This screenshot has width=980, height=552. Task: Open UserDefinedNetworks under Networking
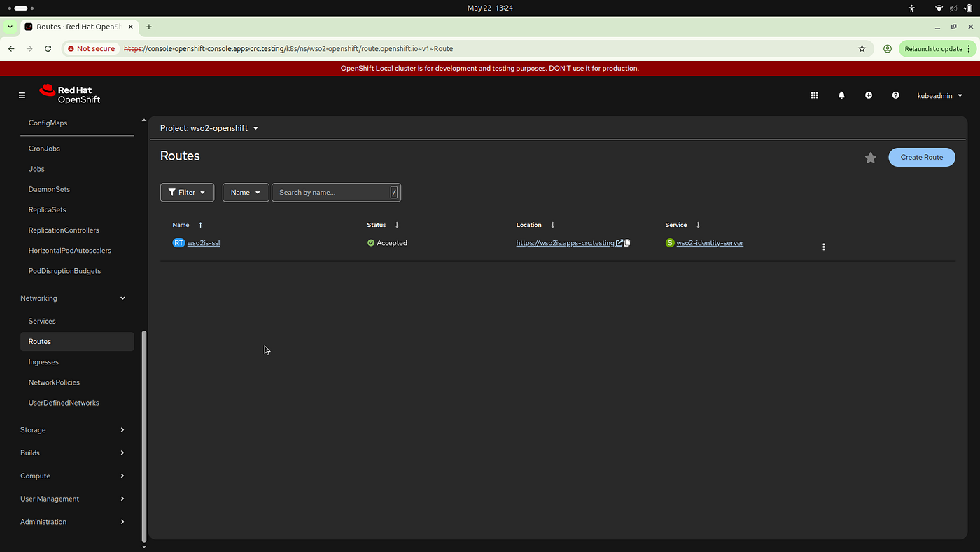pyautogui.click(x=64, y=403)
